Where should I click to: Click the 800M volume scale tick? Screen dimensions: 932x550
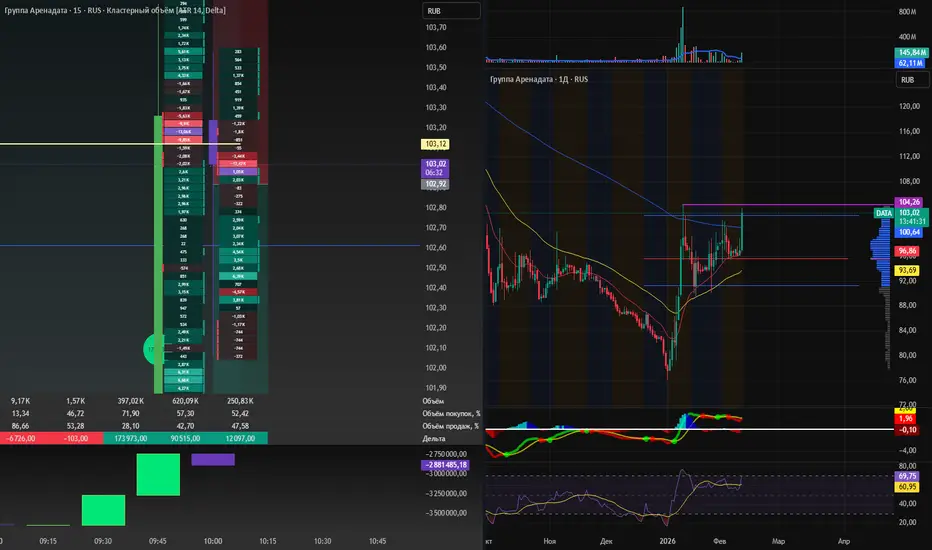click(907, 12)
